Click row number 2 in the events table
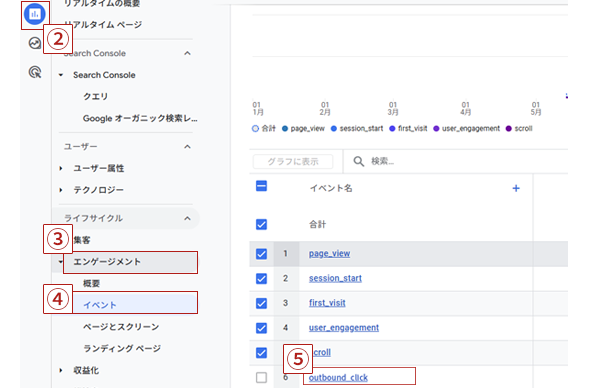Screen dimensions: 600x388 tap(285, 279)
